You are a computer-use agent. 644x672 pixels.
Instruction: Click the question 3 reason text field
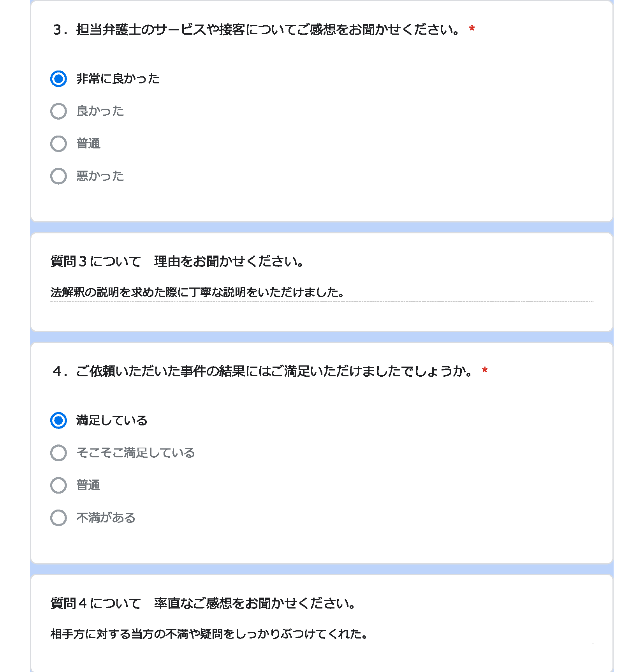[x=322, y=292]
